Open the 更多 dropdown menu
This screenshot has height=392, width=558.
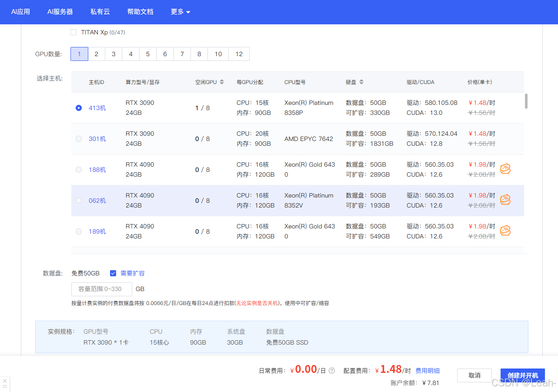click(180, 12)
